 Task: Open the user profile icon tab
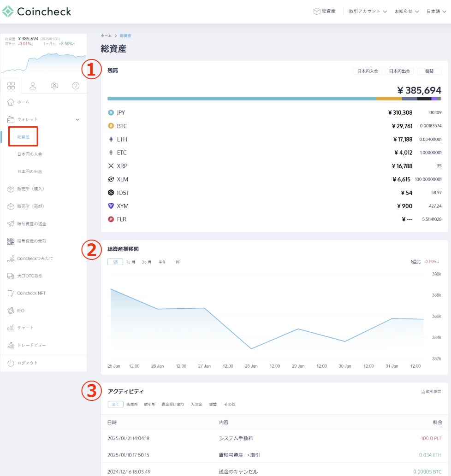point(33,86)
